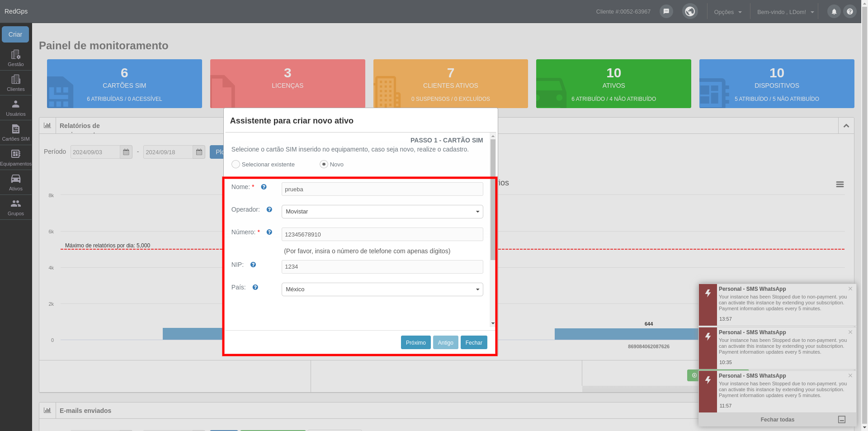Click the Nome input field
The width and height of the screenshot is (868, 431).
pyautogui.click(x=382, y=189)
